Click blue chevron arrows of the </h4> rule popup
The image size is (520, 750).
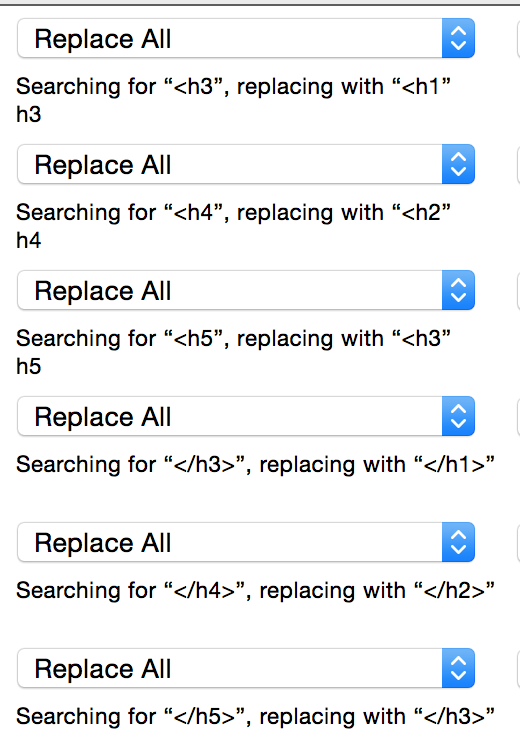(458, 542)
